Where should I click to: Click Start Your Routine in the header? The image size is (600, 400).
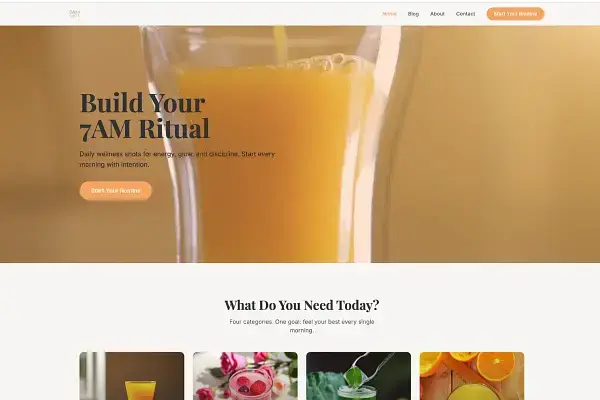coord(515,14)
